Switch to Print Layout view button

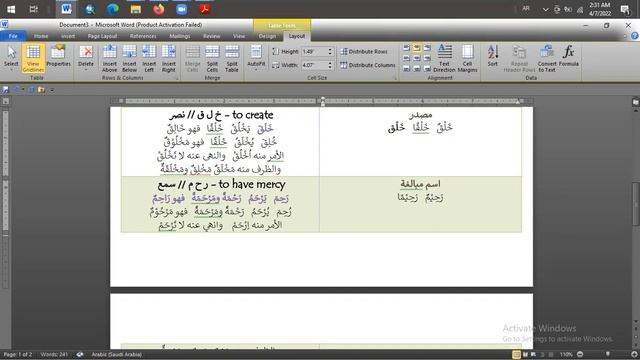click(516, 354)
